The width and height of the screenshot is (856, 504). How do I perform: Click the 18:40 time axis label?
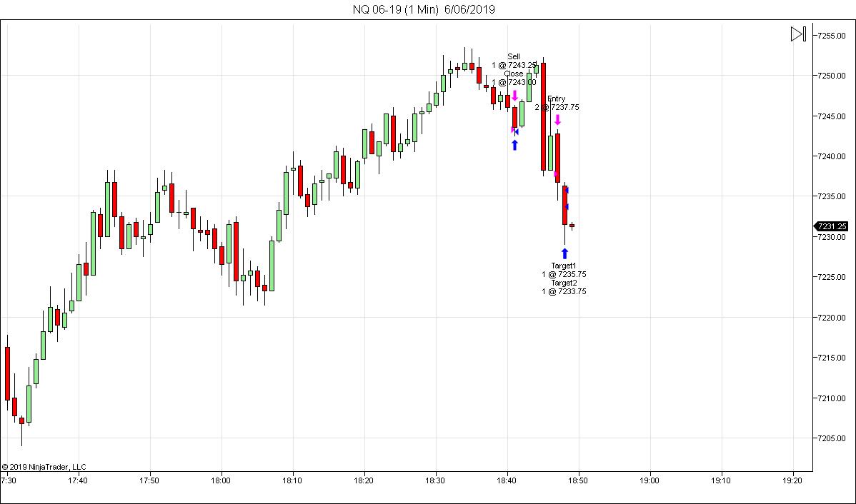(507, 480)
